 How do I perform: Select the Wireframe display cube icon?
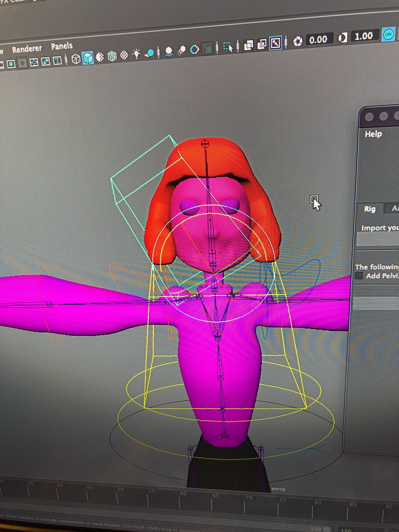[x=76, y=59]
